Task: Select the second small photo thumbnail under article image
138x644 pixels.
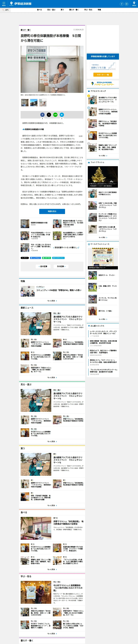Action: pos(34,103)
